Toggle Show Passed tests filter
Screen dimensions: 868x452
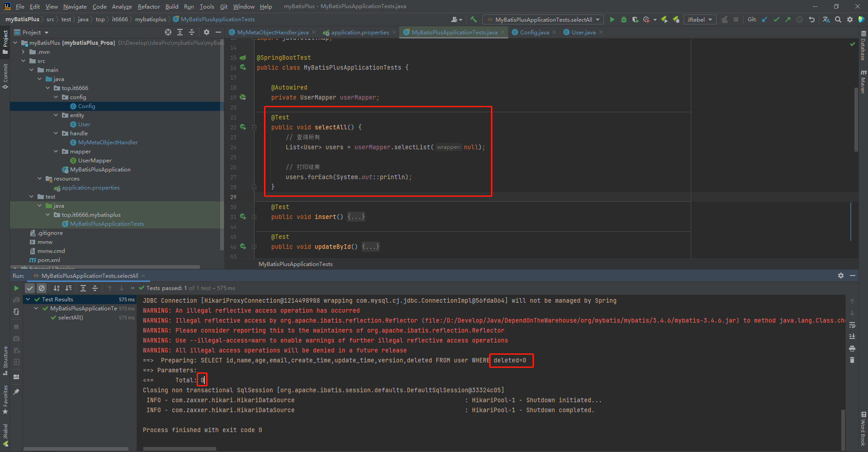click(30, 288)
